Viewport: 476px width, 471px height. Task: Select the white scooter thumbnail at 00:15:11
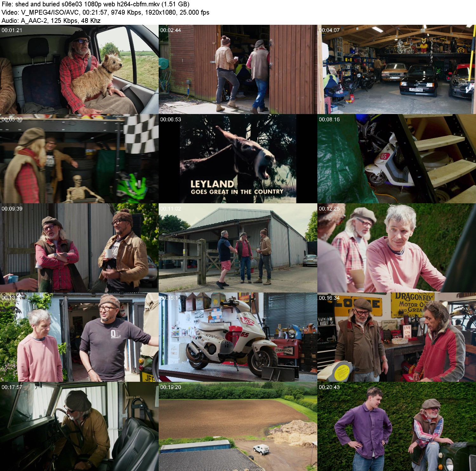point(238,337)
